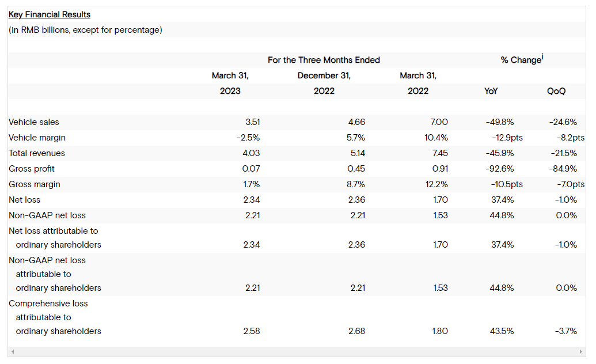Click the Gross margin row label
This screenshot has width=596, height=364.
pos(34,184)
